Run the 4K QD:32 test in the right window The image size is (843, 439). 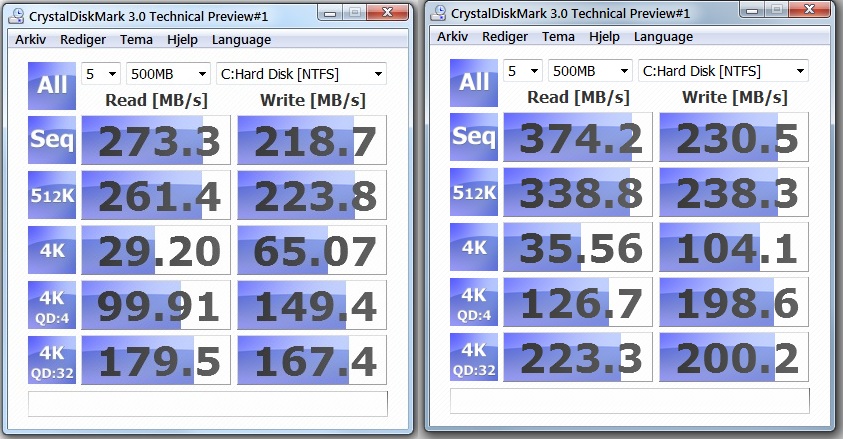(x=474, y=357)
